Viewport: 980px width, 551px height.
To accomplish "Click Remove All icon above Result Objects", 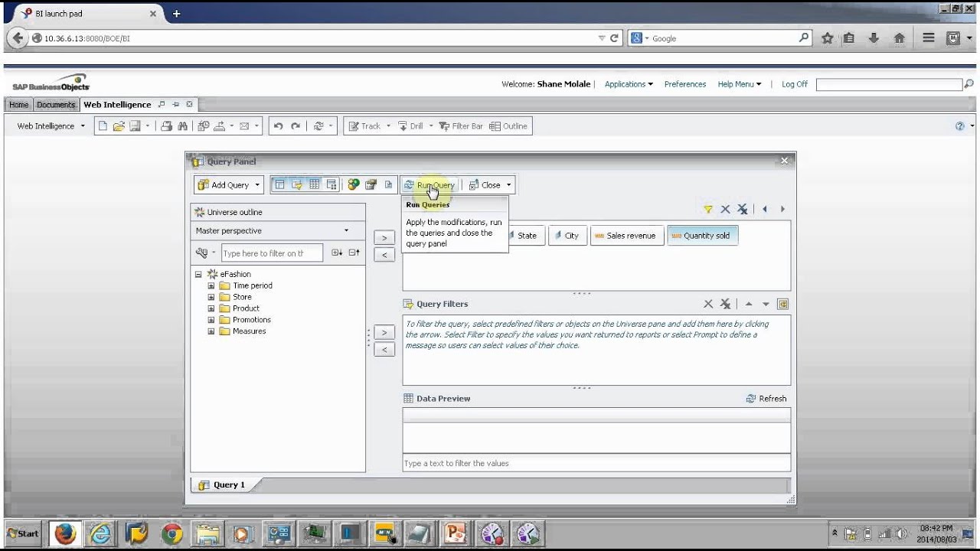I will pos(742,209).
